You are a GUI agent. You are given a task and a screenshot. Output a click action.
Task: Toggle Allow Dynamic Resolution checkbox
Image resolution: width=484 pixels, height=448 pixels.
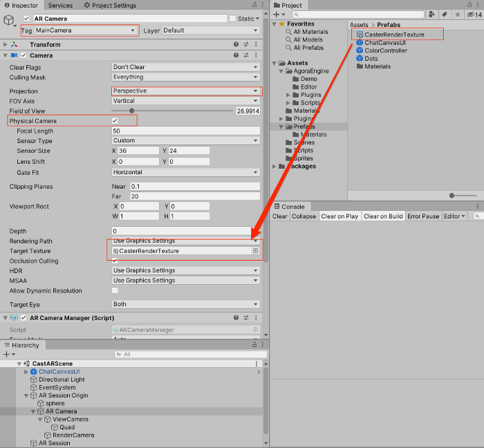click(x=115, y=290)
